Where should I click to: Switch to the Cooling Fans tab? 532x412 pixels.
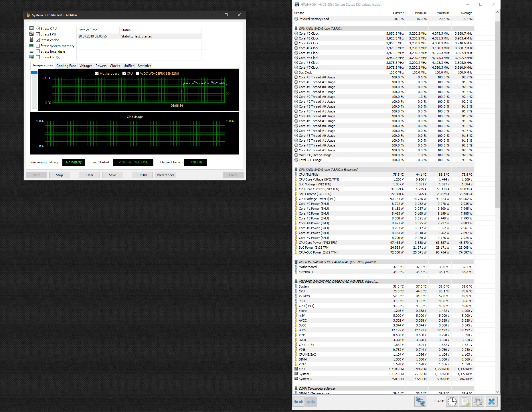(x=66, y=66)
